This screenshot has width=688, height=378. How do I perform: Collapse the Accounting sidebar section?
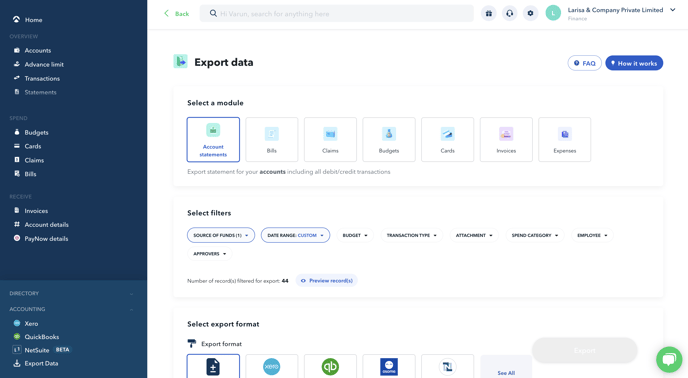pyautogui.click(x=72, y=309)
